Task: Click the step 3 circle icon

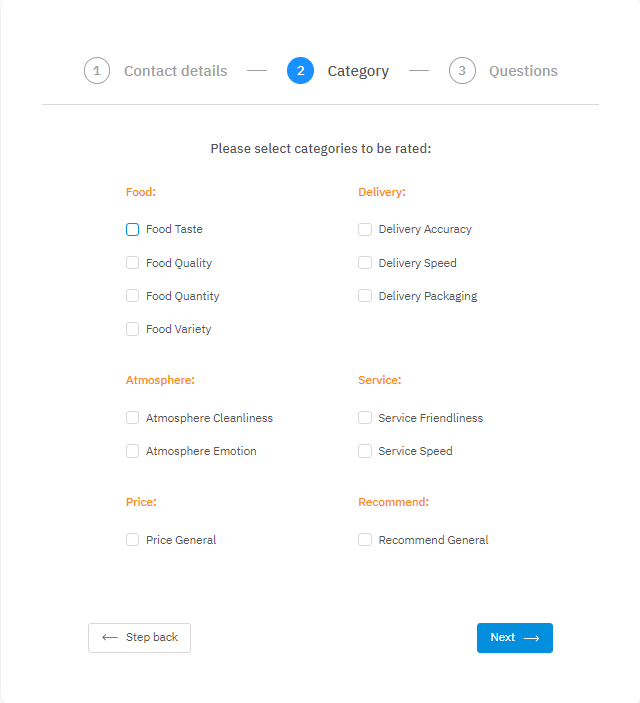Action: tap(462, 71)
